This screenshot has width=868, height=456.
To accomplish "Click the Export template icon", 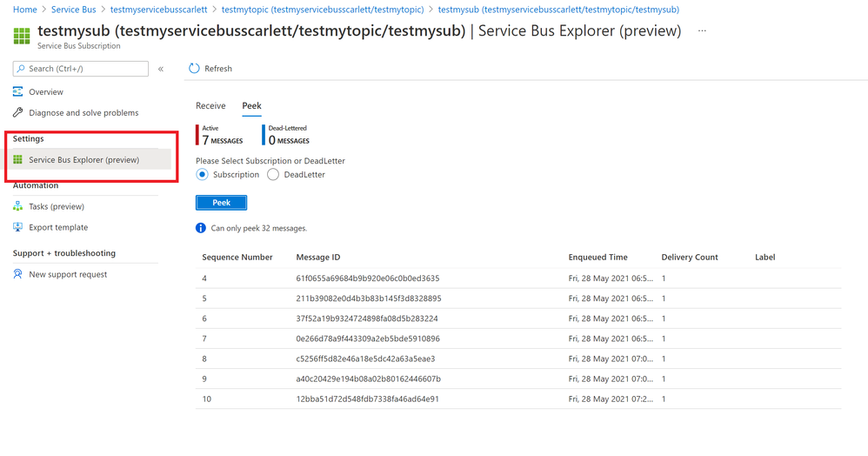I will pyautogui.click(x=17, y=227).
